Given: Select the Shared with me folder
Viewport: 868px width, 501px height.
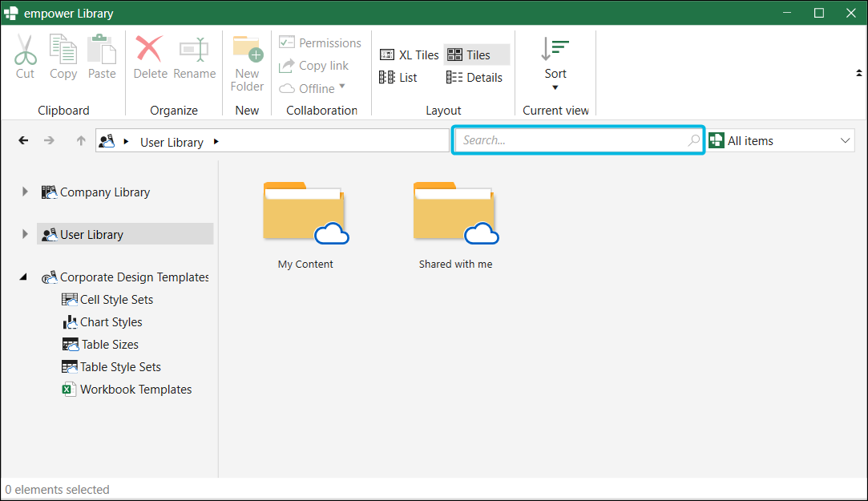Looking at the screenshot, I should pyautogui.click(x=455, y=214).
